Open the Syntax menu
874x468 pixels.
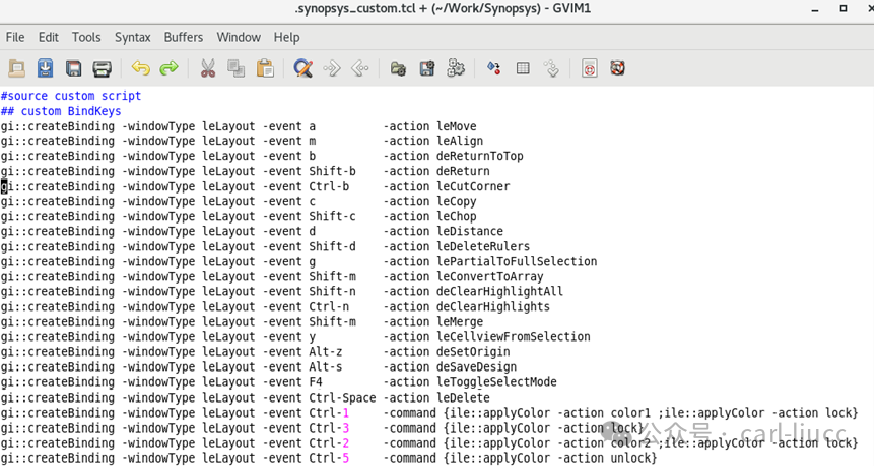click(x=133, y=37)
